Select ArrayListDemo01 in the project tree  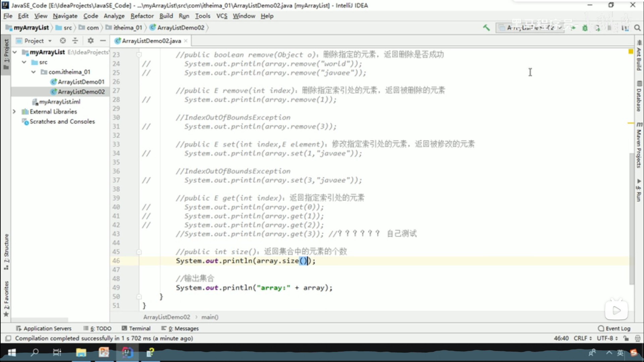point(81,81)
